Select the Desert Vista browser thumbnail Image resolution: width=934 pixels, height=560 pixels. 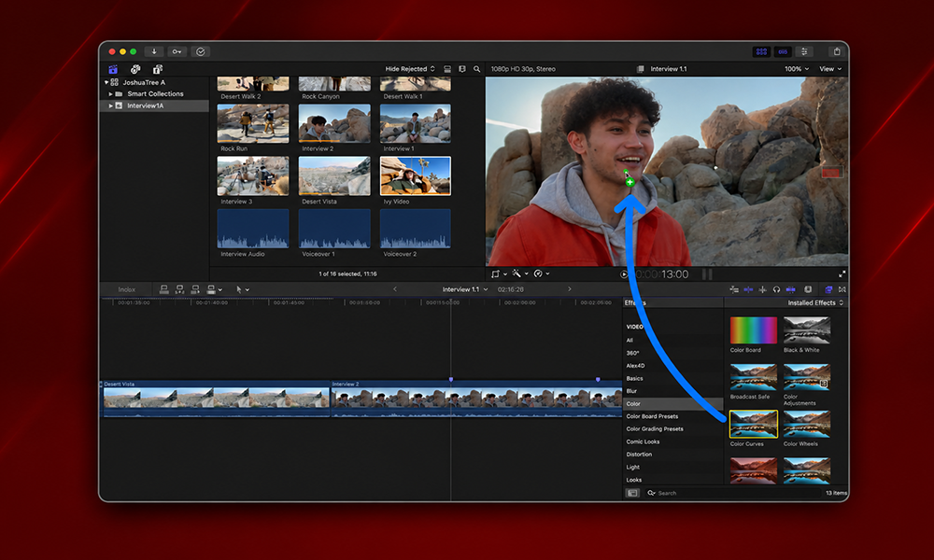pos(334,176)
